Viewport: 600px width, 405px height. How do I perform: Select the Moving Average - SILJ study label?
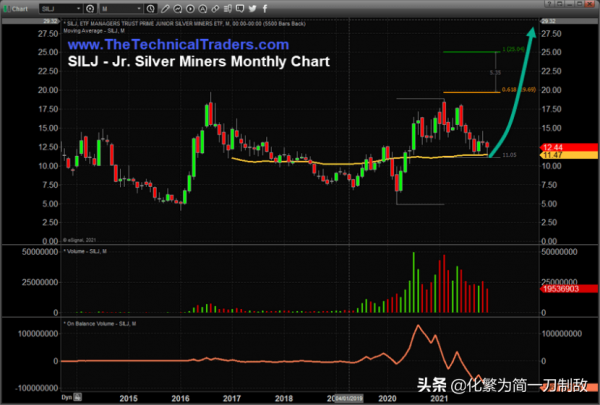click(94, 30)
